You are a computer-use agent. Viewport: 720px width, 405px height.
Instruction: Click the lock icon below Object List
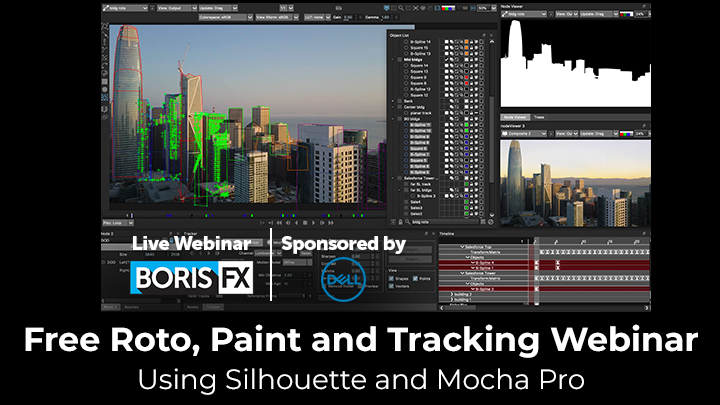click(x=400, y=222)
